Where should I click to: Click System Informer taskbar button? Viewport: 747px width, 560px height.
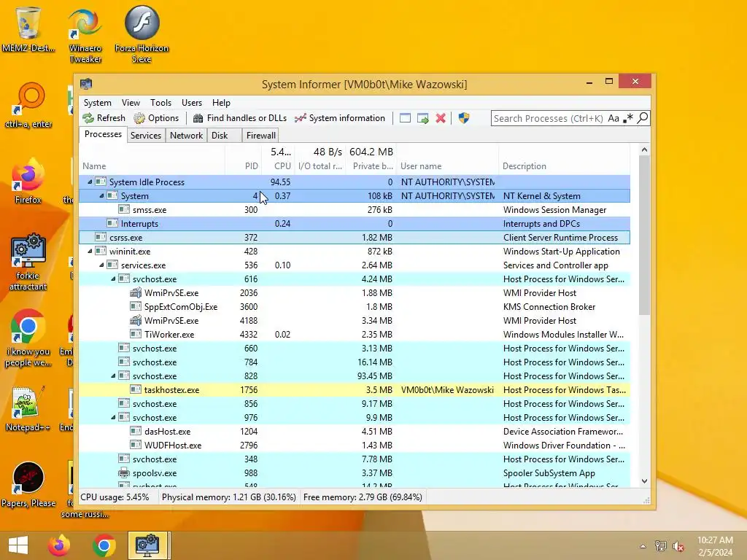click(148, 545)
